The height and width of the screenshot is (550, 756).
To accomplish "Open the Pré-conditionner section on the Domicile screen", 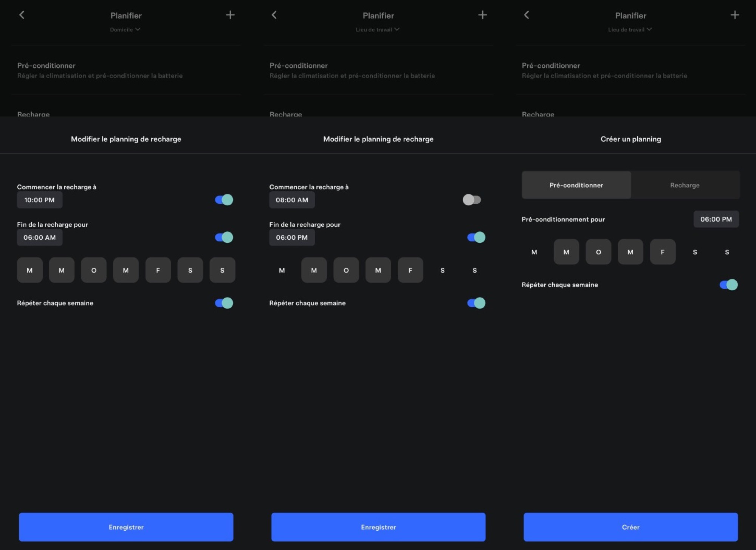I will [x=126, y=70].
